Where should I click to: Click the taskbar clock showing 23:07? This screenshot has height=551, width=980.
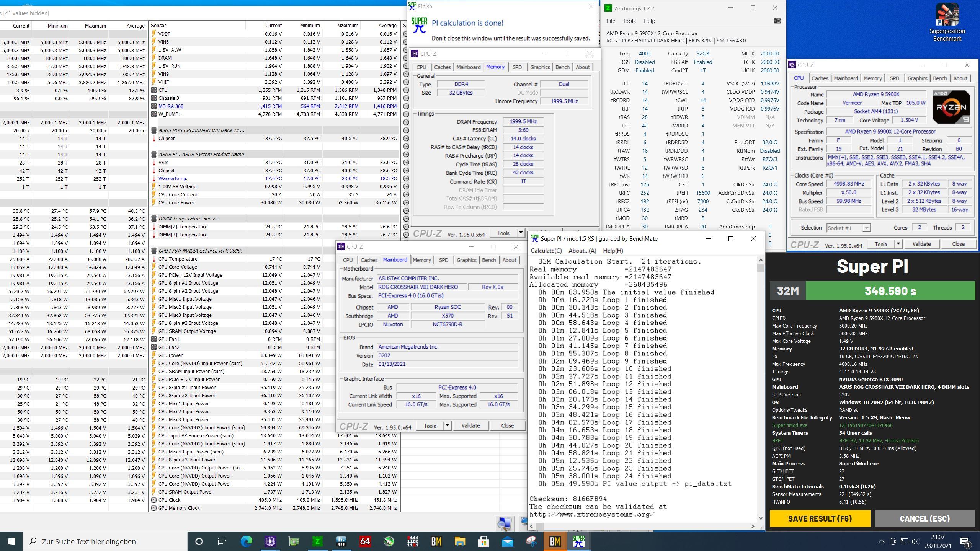(x=938, y=541)
